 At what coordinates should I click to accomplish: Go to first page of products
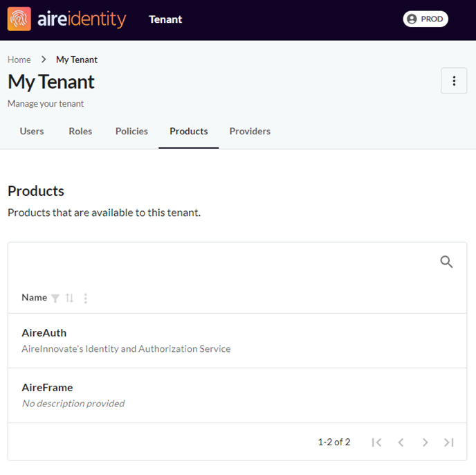(376, 442)
